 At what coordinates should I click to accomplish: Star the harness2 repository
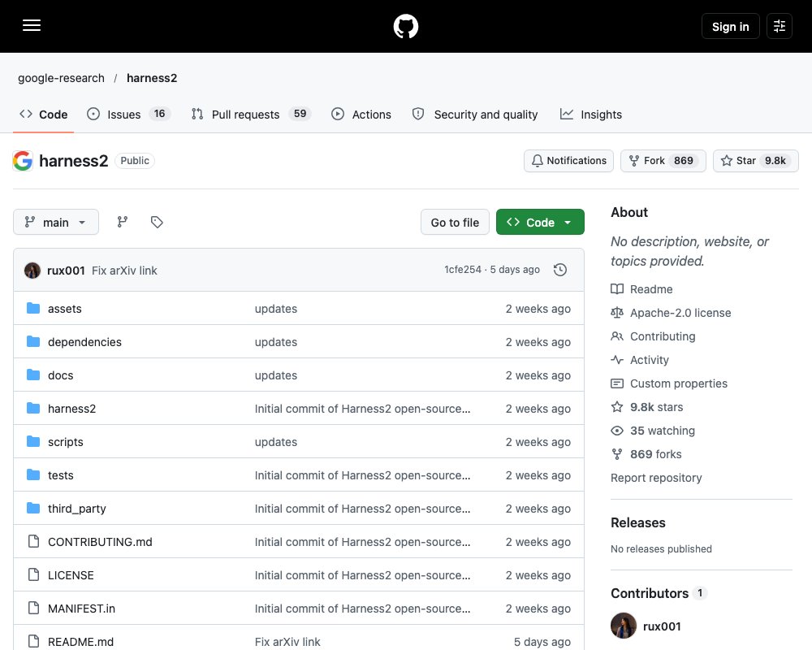pyautogui.click(x=755, y=161)
